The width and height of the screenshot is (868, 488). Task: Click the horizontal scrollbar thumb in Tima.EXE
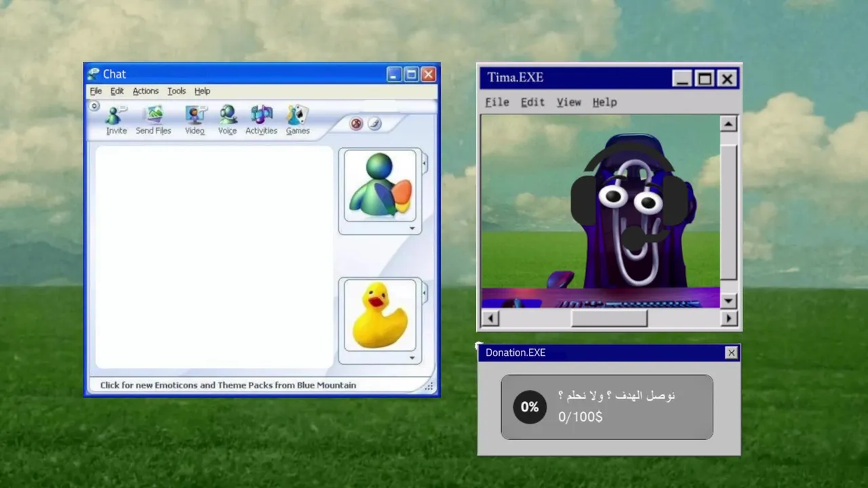[x=609, y=317]
